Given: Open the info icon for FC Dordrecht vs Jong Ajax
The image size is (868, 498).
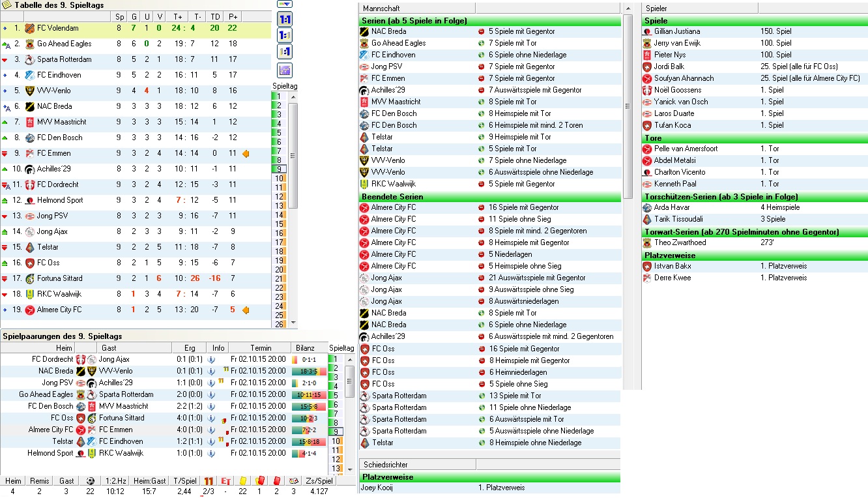Looking at the screenshot, I should (211, 359).
